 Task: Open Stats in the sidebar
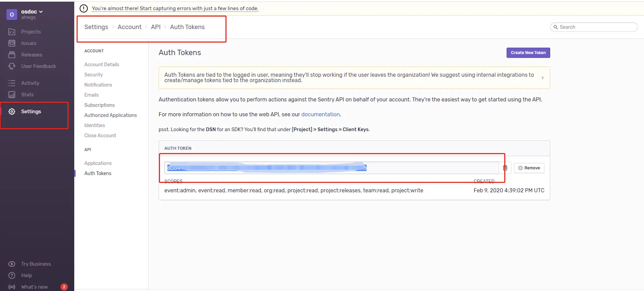[27, 95]
